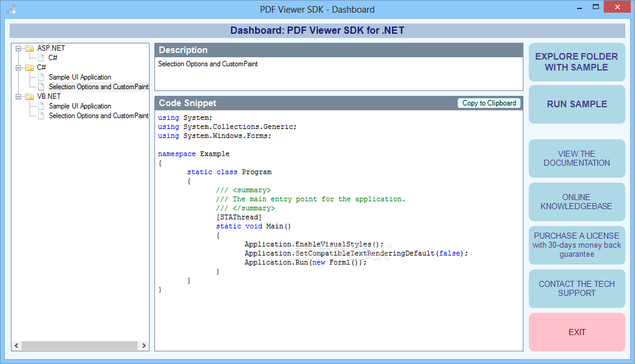Click 'static void Main()' code line
This screenshot has height=364, width=635.
click(x=253, y=227)
